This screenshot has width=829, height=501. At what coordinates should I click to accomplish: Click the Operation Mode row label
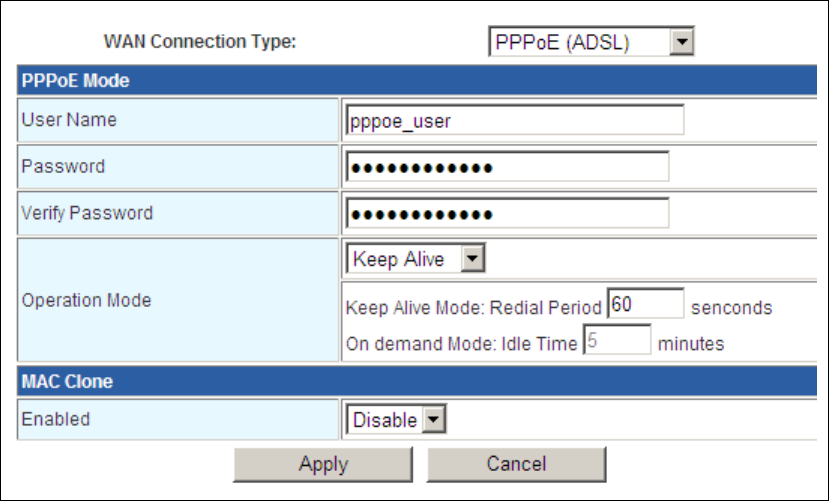point(86,299)
